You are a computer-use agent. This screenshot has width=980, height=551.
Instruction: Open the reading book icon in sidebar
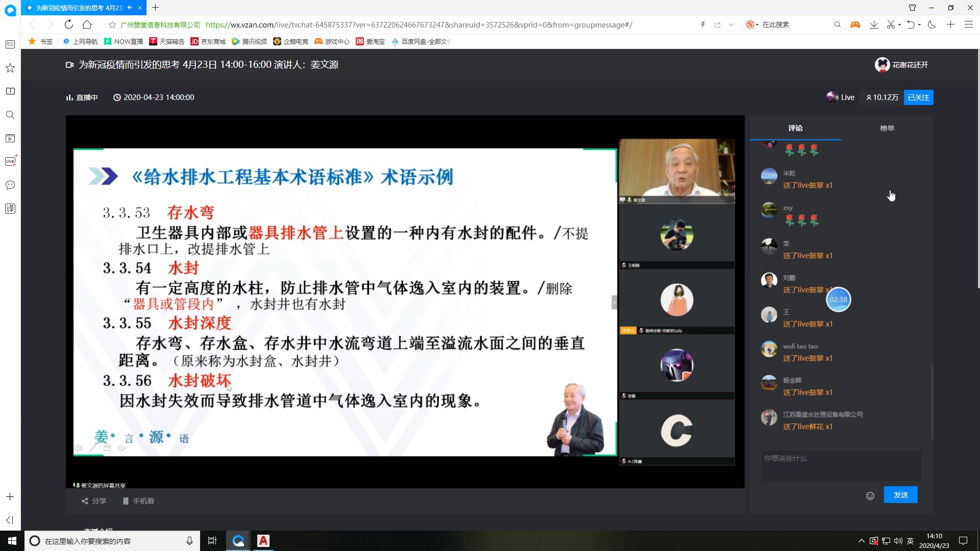pyautogui.click(x=10, y=91)
